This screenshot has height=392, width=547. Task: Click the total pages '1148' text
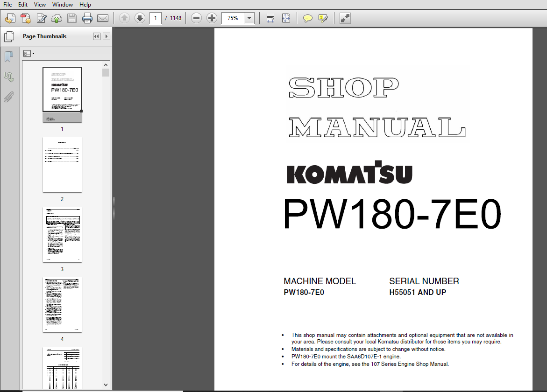coord(176,18)
